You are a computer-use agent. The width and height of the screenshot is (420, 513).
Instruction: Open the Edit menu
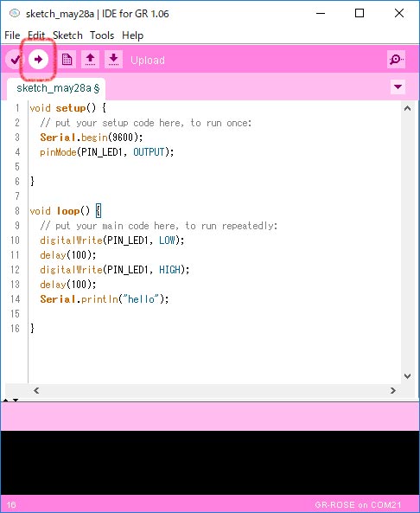click(36, 35)
